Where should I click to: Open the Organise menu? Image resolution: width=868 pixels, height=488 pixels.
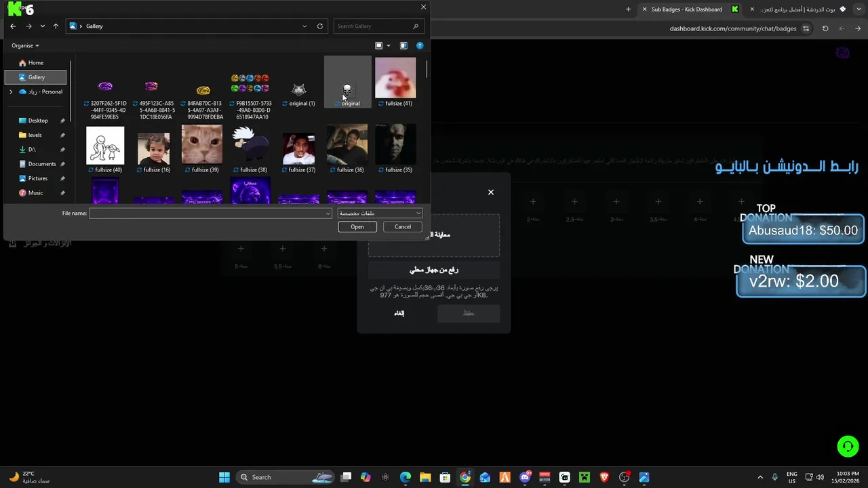click(25, 45)
